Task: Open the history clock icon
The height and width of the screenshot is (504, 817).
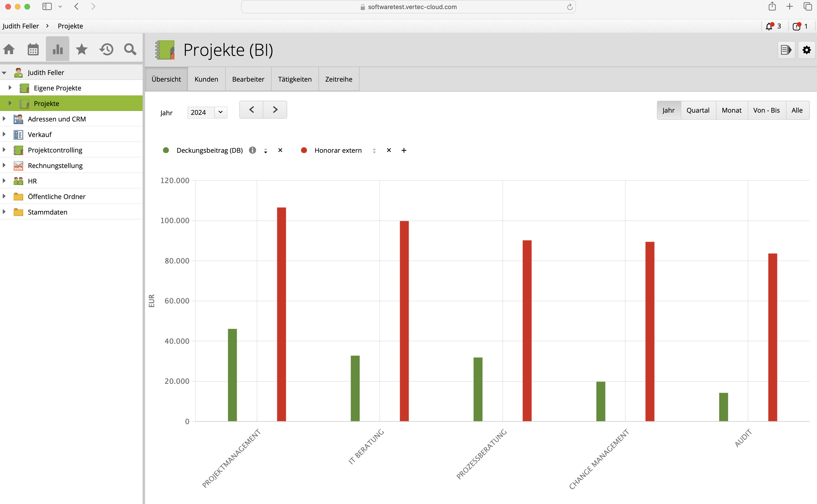Action: pyautogui.click(x=106, y=49)
